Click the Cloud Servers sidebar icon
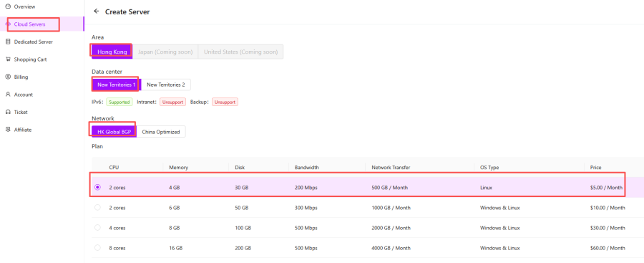This screenshot has width=644, height=263. click(x=8, y=24)
